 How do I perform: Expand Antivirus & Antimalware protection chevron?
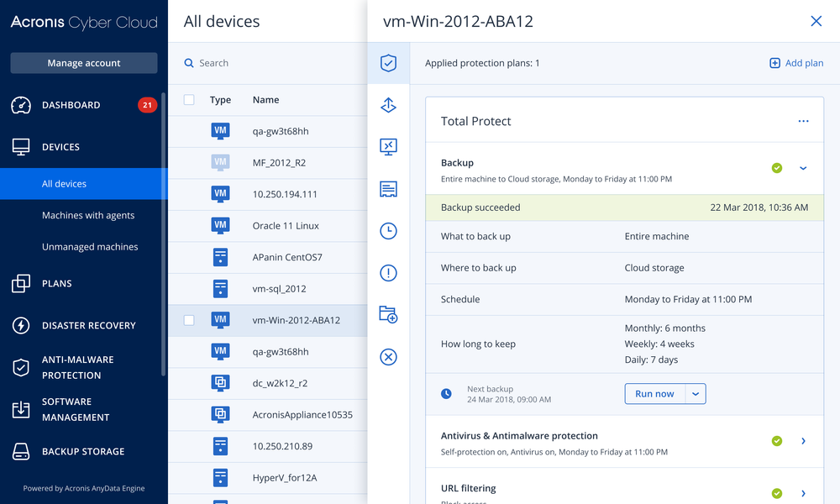[803, 441]
